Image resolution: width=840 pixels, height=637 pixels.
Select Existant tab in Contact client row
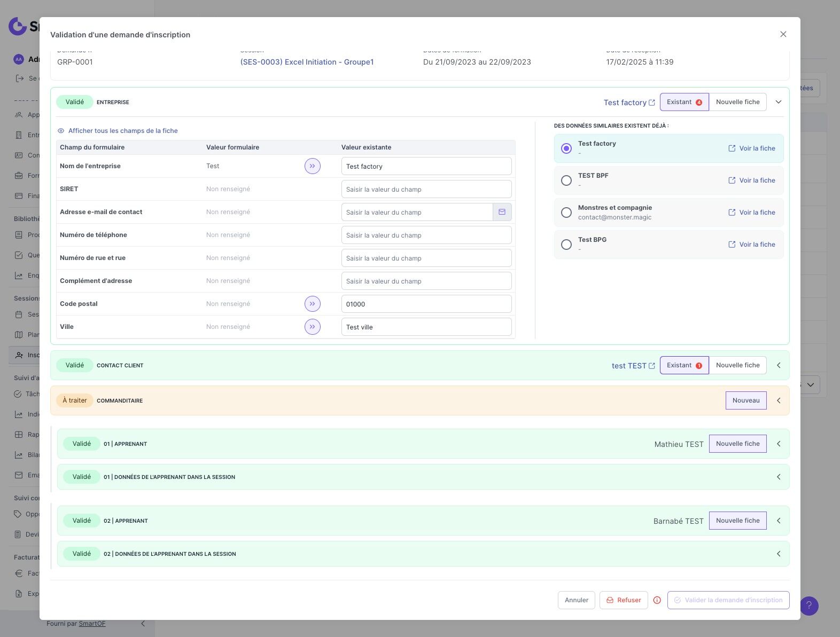(683, 365)
